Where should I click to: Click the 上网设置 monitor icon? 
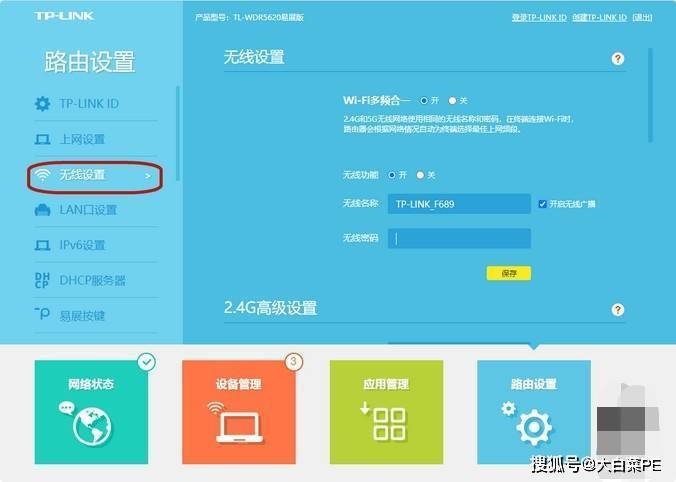point(42,139)
